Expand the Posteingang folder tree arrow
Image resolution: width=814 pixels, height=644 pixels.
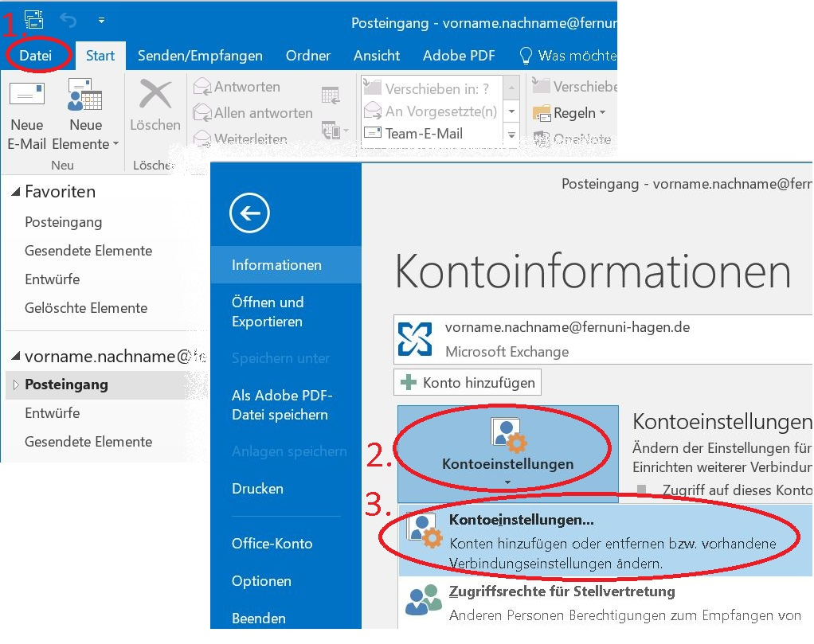click(15, 384)
